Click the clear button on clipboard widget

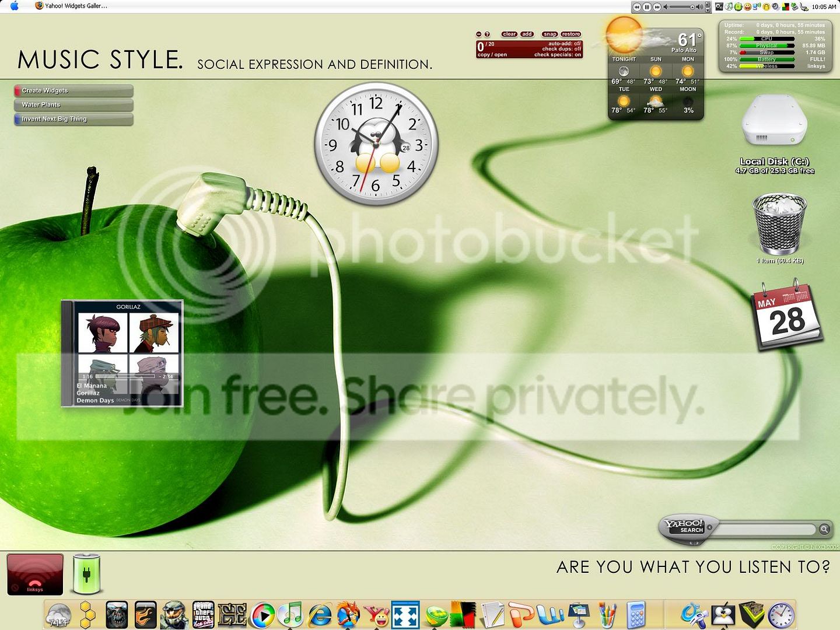tap(509, 34)
